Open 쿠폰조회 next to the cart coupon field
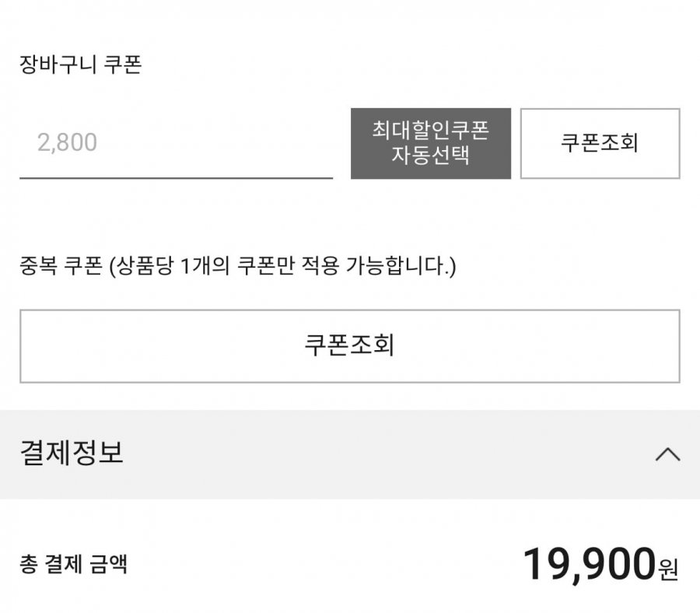 coord(600,143)
